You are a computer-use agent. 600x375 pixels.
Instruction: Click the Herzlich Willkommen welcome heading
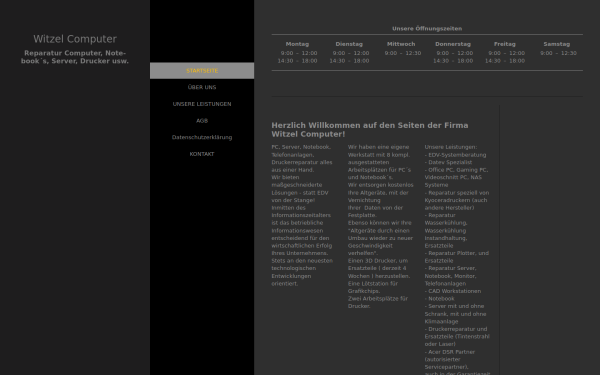pyautogui.click(x=370, y=130)
